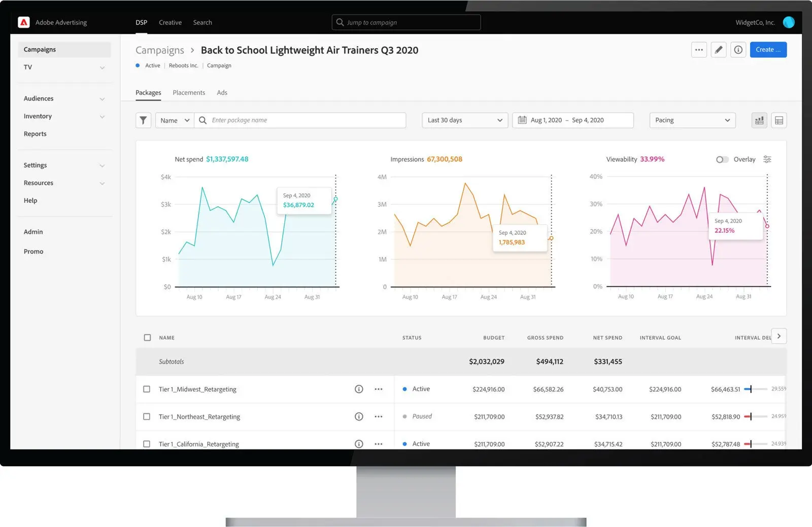Open chart settings with the sliders icon

pos(767,159)
